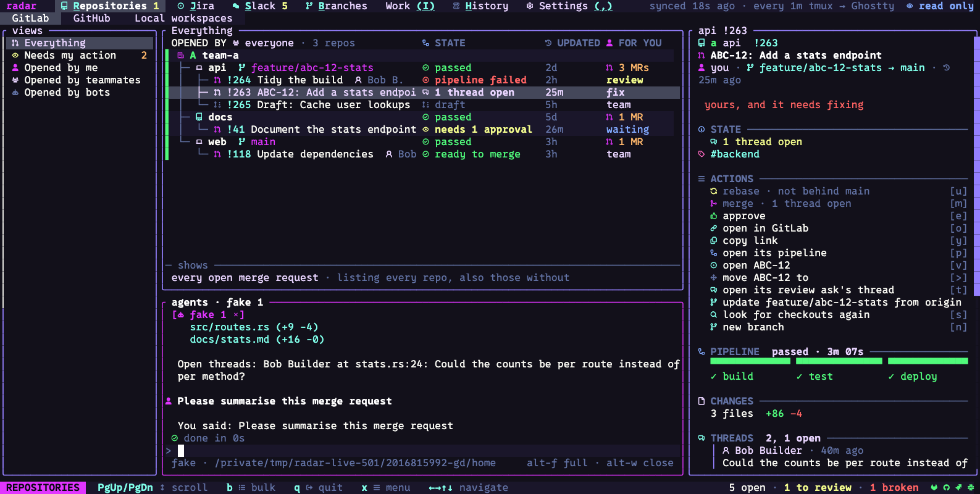Click the draft status icon for !265
The width and height of the screenshot is (980, 494).
point(425,105)
